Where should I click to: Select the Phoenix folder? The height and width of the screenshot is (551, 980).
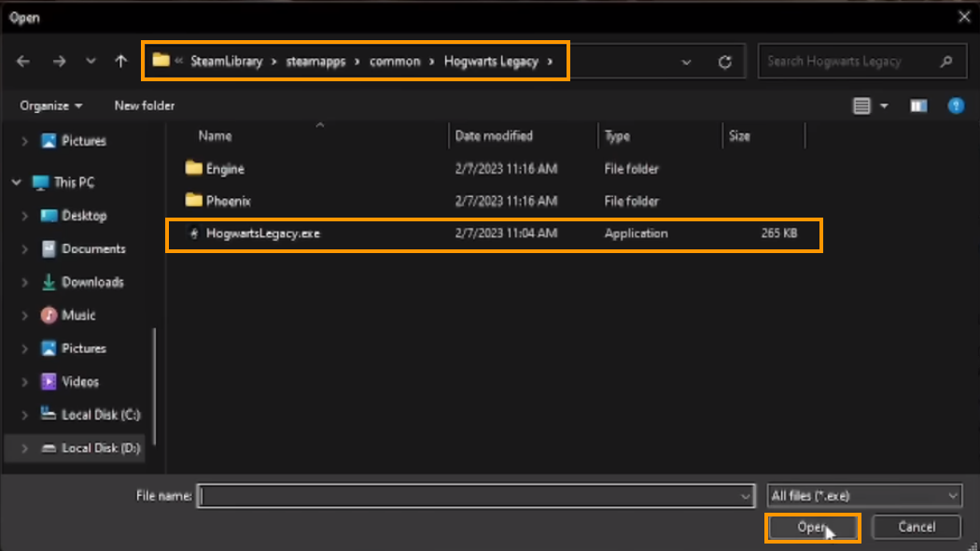click(228, 201)
